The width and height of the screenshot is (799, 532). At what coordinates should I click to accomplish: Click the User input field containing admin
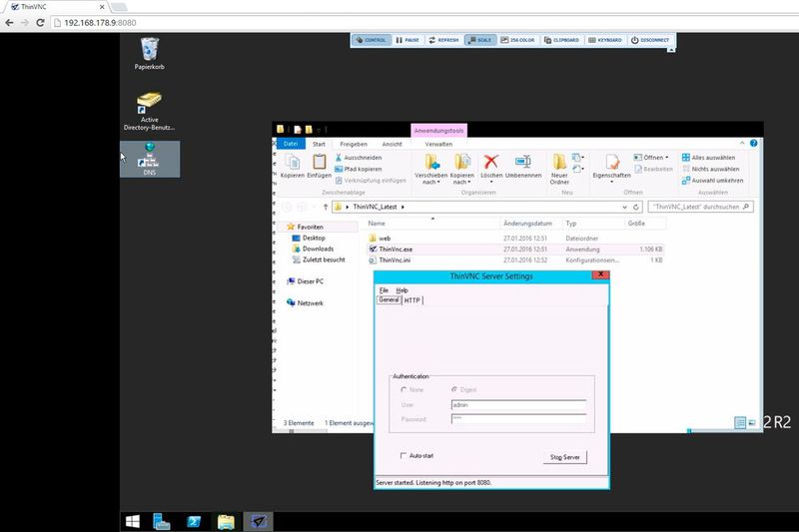pyautogui.click(x=517, y=404)
